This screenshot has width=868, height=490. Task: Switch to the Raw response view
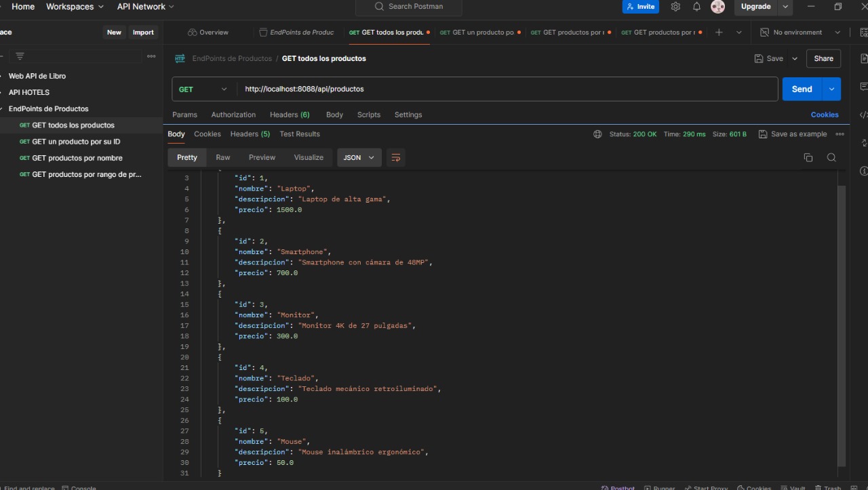[x=223, y=157]
